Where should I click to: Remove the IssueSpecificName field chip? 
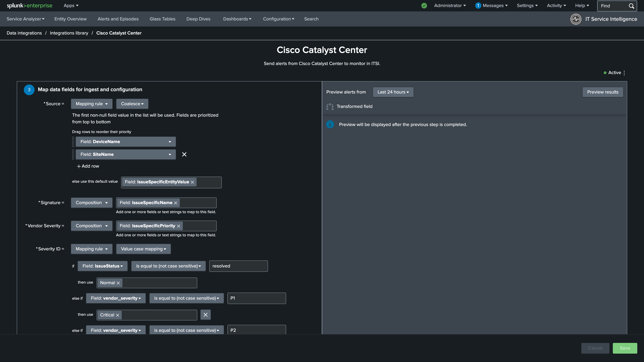point(175,203)
